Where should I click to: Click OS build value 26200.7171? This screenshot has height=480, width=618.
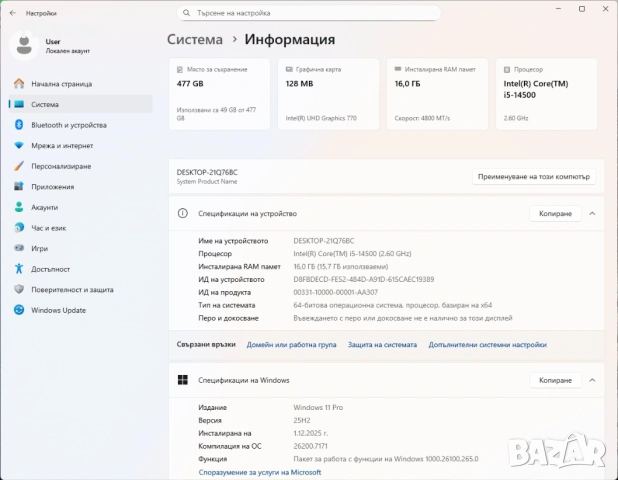(x=310, y=446)
